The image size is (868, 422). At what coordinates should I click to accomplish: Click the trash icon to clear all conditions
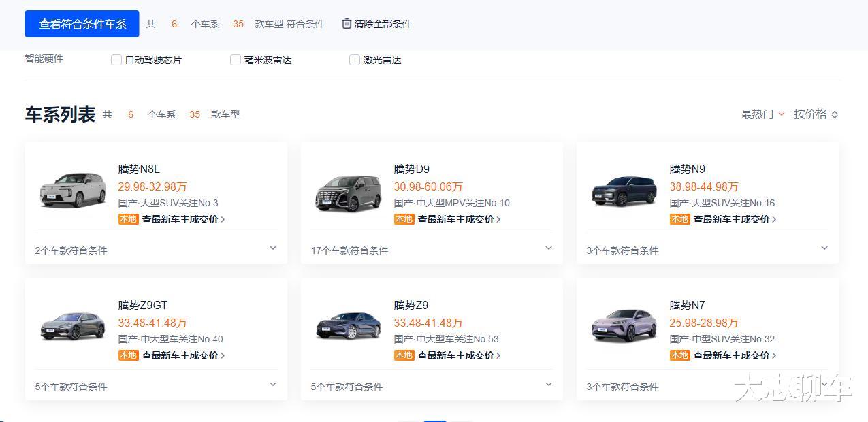point(347,24)
